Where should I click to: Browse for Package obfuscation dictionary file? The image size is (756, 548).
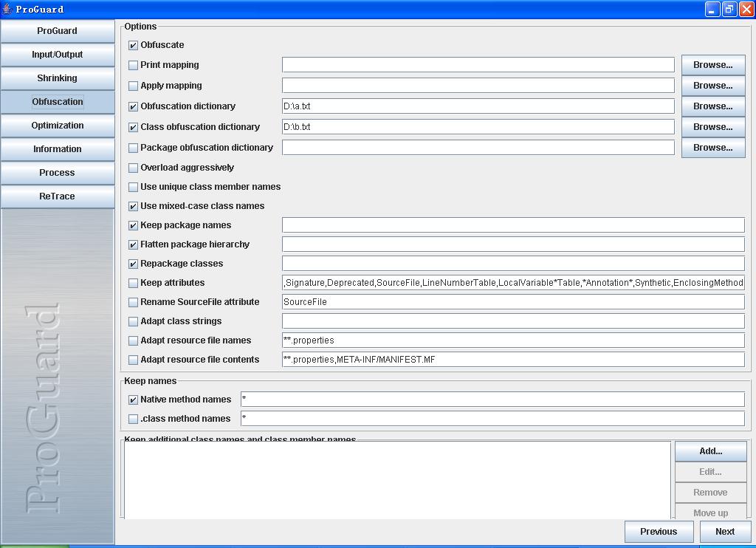[713, 148]
